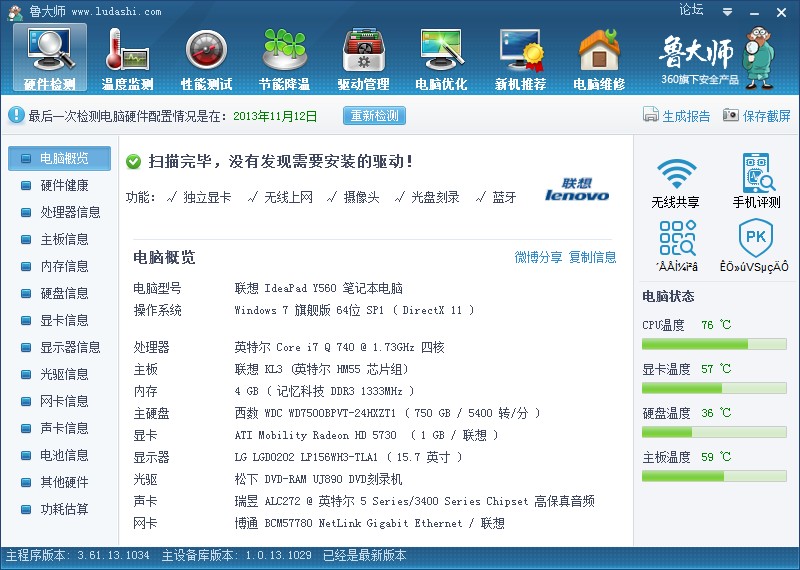
Task: Click the 复制信息 copy info link
Action: point(593,258)
